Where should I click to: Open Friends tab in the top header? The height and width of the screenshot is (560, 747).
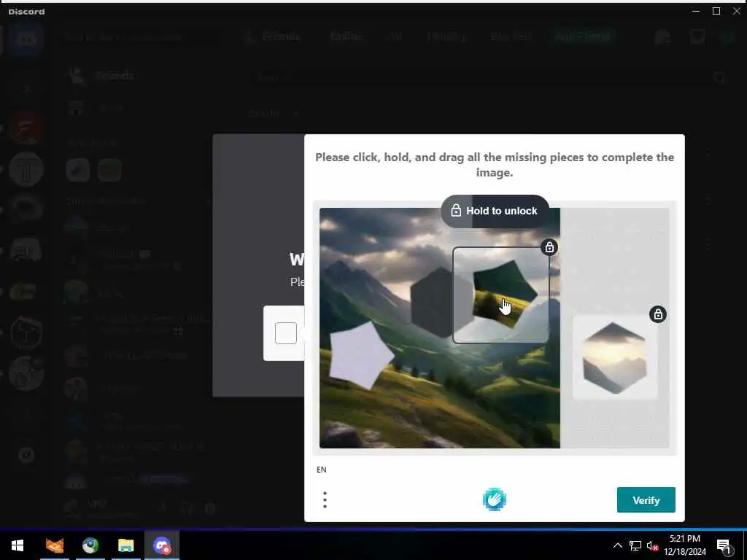[x=272, y=36]
